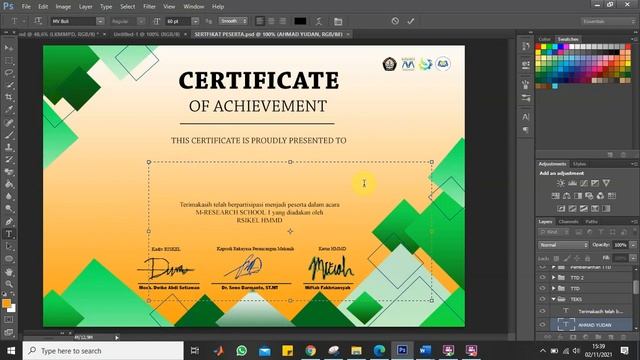The width and height of the screenshot is (640, 360).
Task: Select the Lasso tool
Action: pos(9,73)
